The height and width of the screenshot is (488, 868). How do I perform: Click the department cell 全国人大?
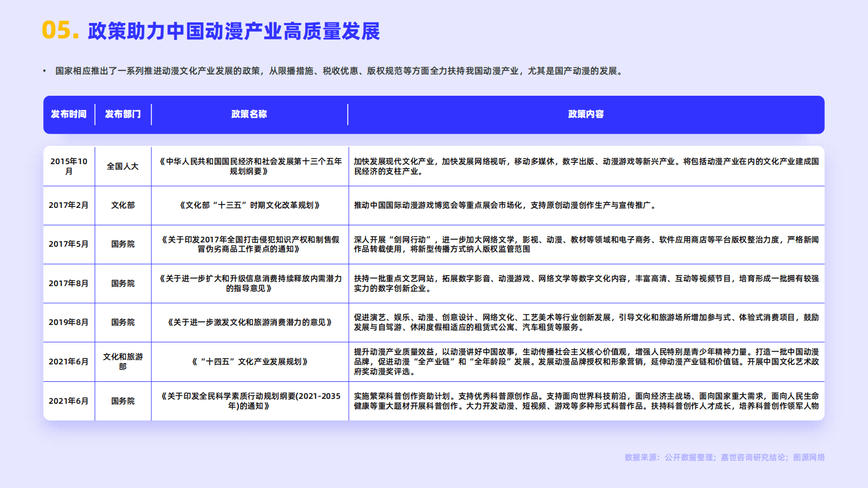pos(123,166)
